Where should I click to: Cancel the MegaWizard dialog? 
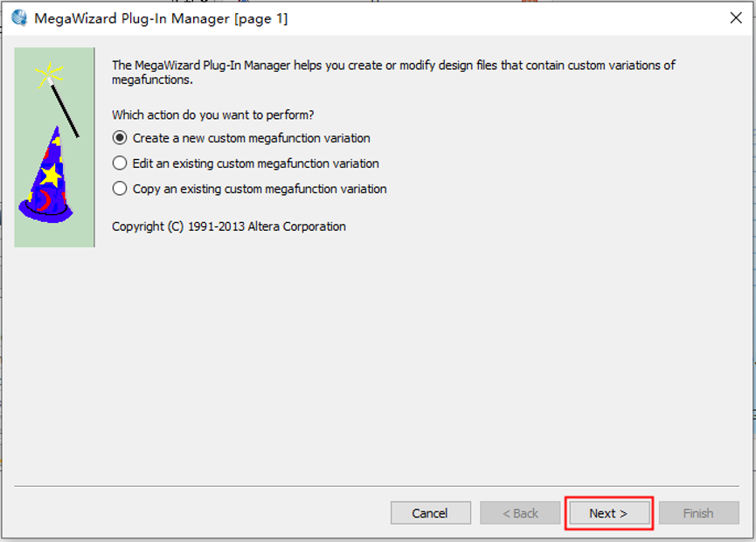[x=430, y=513]
